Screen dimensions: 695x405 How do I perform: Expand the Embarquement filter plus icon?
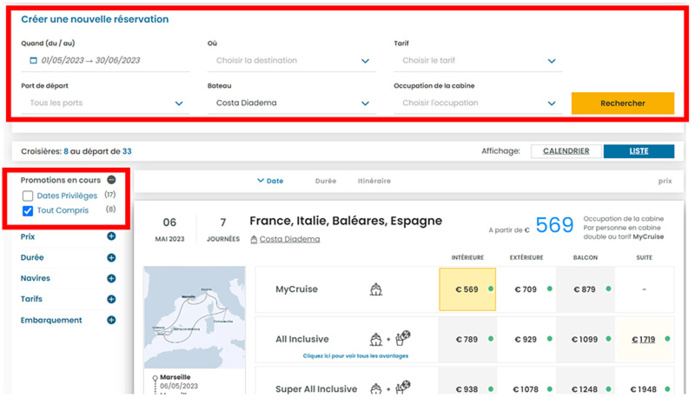111,321
